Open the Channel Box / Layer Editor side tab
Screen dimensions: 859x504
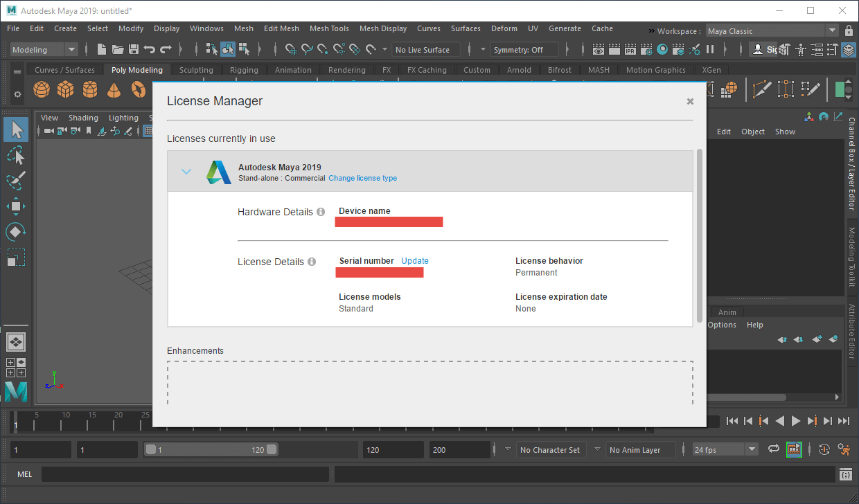click(852, 164)
